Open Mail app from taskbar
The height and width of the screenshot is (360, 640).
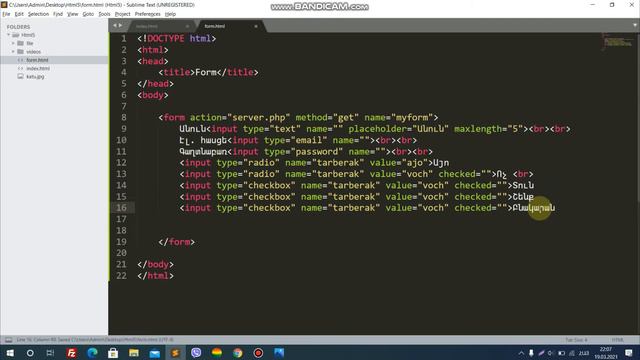click(155, 353)
